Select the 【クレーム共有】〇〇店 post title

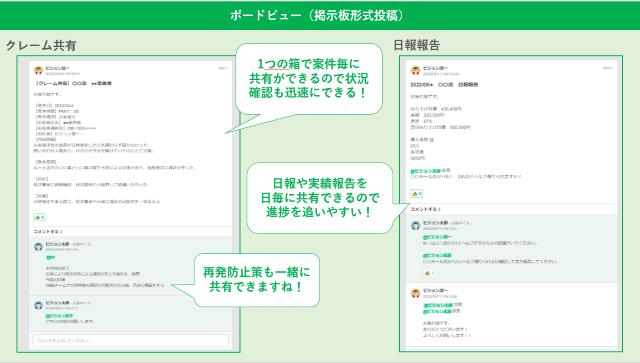(73, 83)
